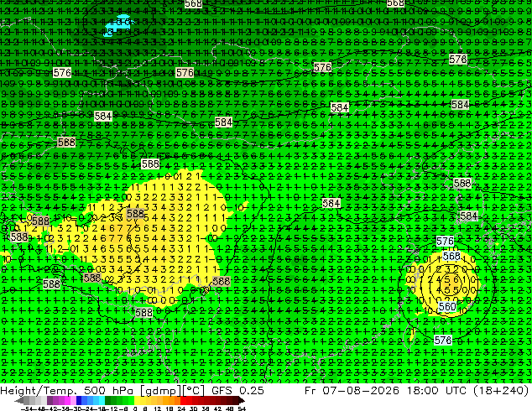532x411 pixels.
Task: Click the 584 label right of the light-blue 576
Action: pyautogui.click(x=468, y=216)
